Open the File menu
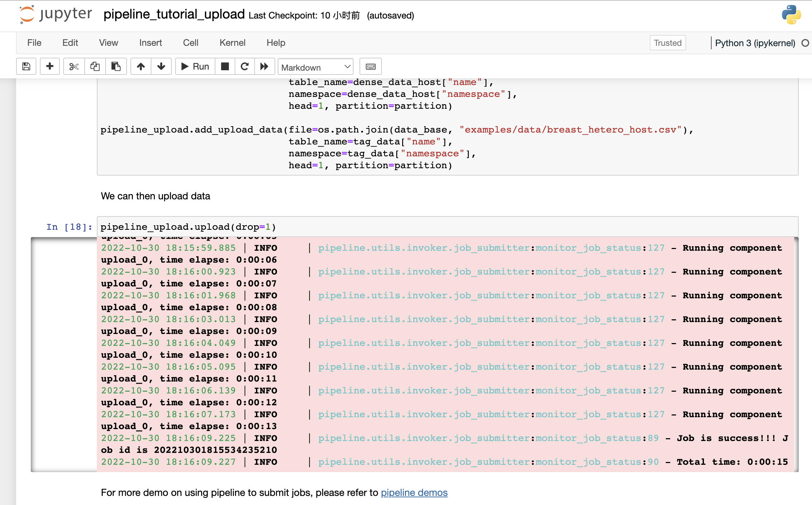The width and height of the screenshot is (812, 505). point(34,43)
